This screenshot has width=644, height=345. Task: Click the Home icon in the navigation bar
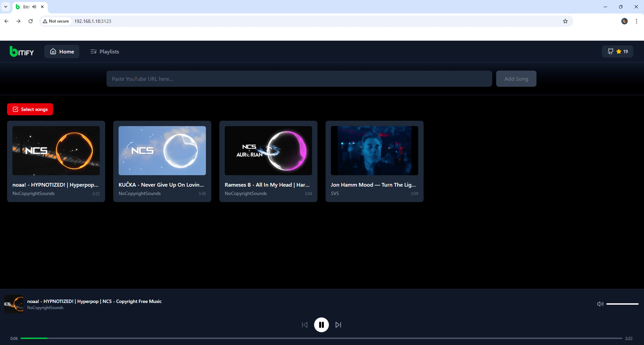(53, 51)
